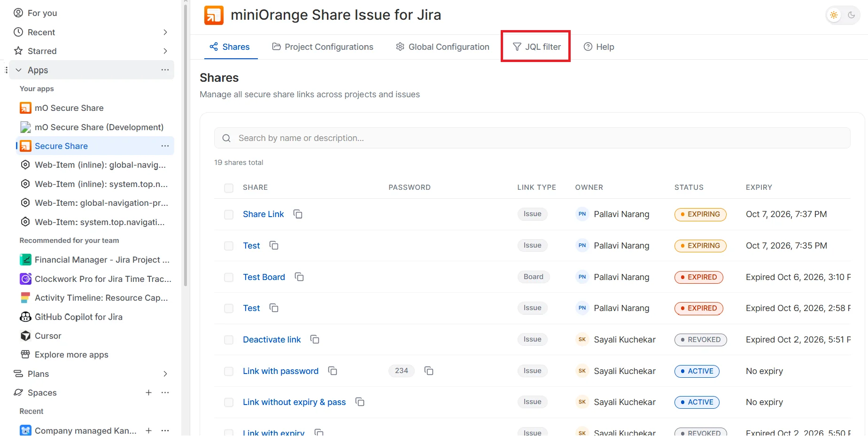
Task: Copy the Share Link row's link
Action: pos(298,214)
